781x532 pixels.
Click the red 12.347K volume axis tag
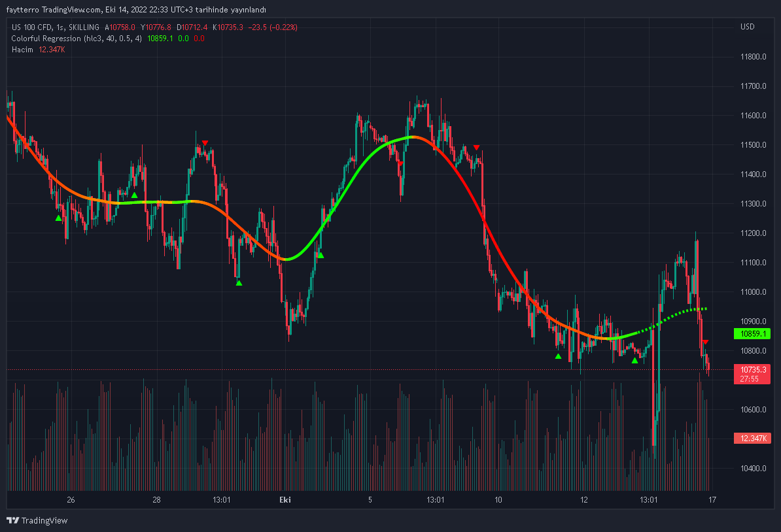[752, 439]
